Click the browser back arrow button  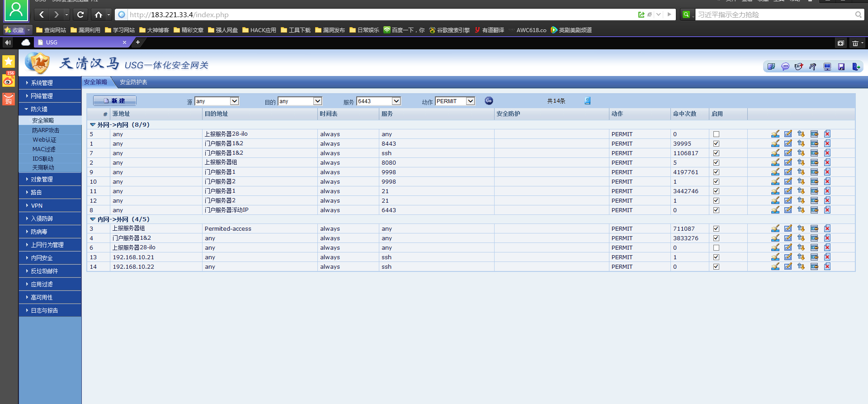(42, 14)
